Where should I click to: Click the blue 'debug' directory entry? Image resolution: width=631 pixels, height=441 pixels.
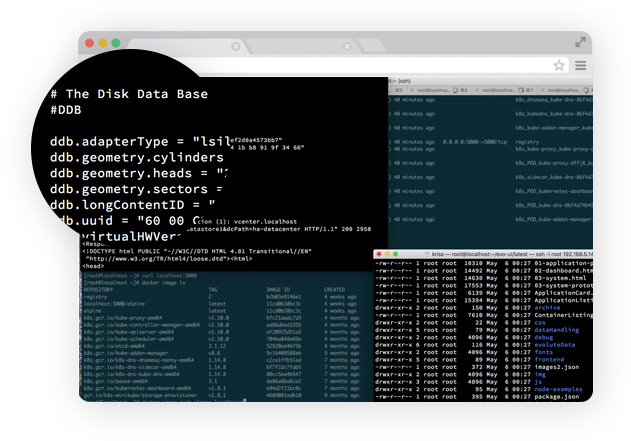544,338
